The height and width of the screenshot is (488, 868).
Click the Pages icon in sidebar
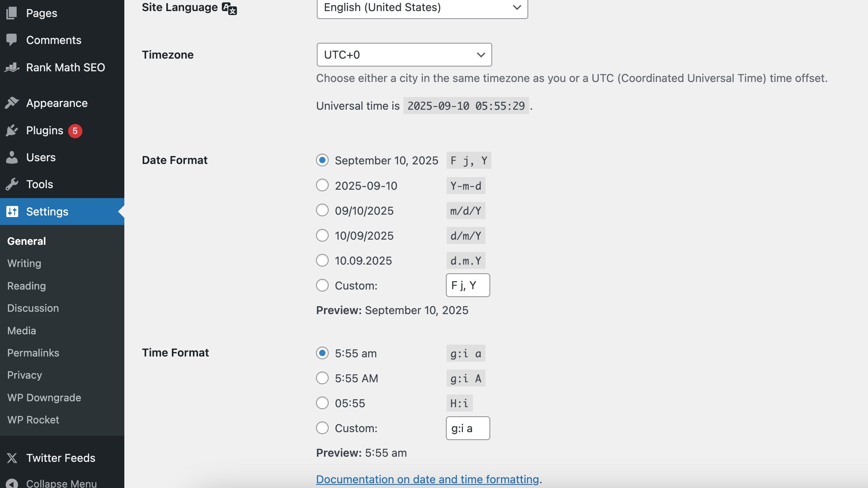click(x=12, y=13)
